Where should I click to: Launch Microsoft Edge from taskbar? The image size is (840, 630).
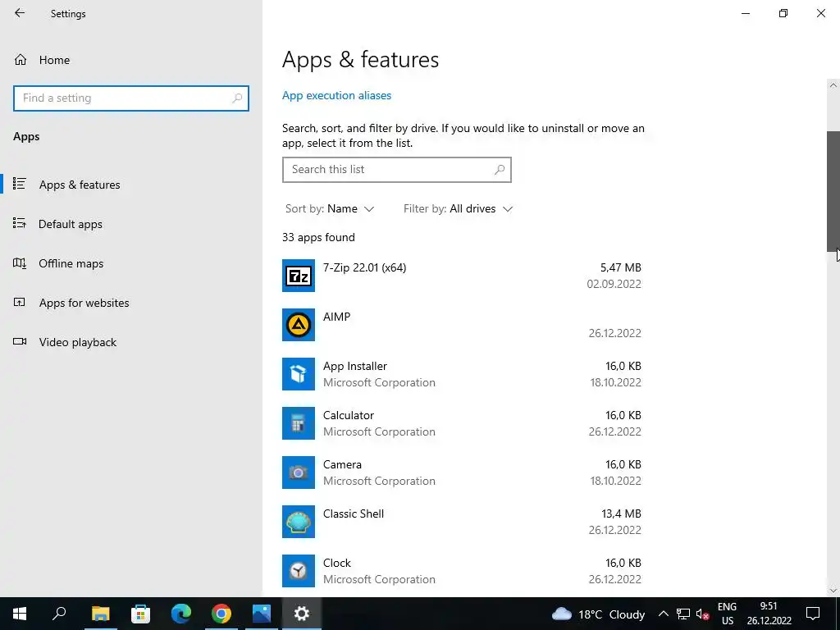[x=181, y=614]
